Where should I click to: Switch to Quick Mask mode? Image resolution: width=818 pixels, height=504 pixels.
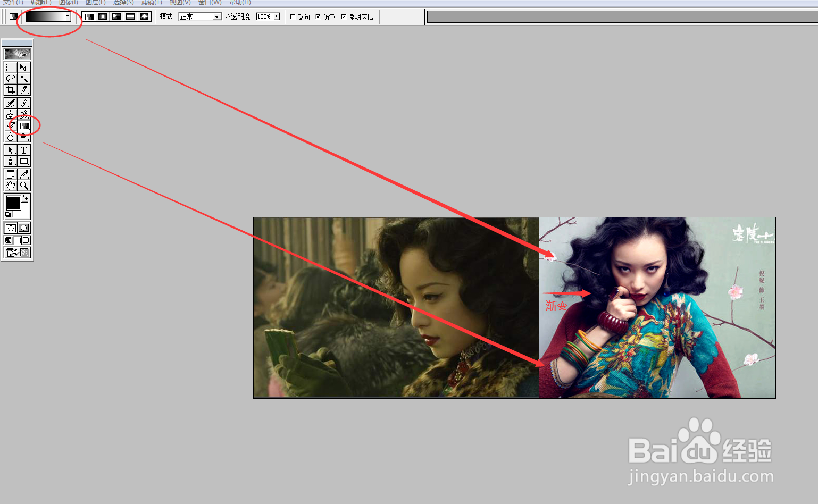[x=24, y=228]
